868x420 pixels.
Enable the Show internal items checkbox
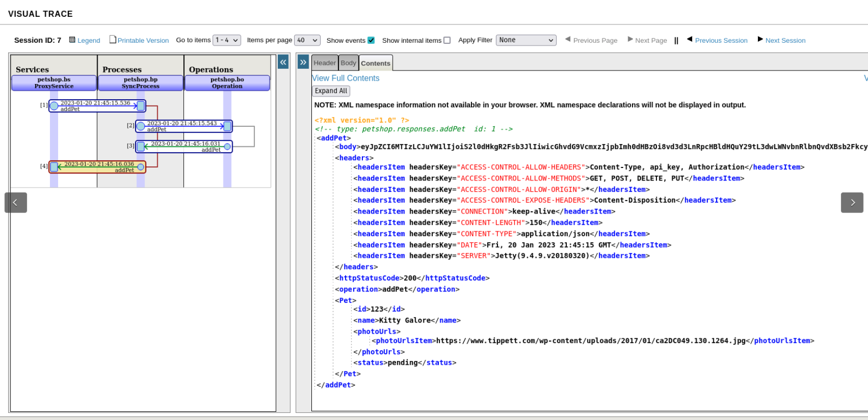(x=447, y=40)
